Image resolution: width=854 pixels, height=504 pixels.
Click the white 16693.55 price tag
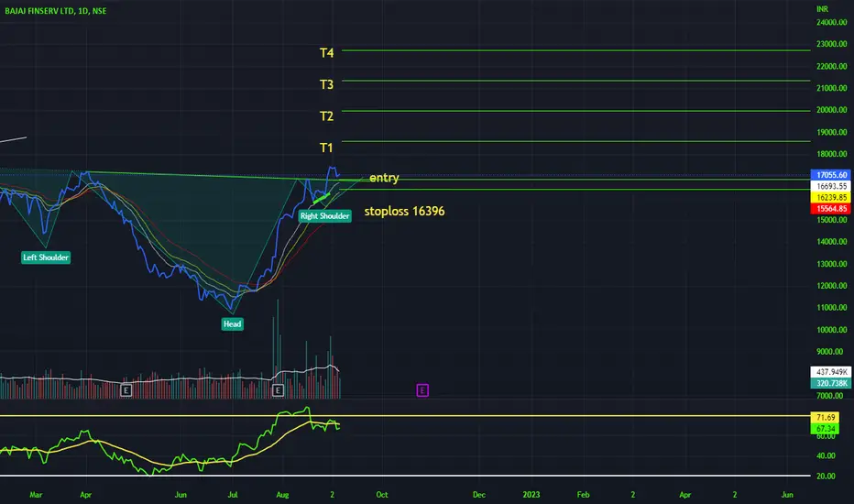(831, 186)
